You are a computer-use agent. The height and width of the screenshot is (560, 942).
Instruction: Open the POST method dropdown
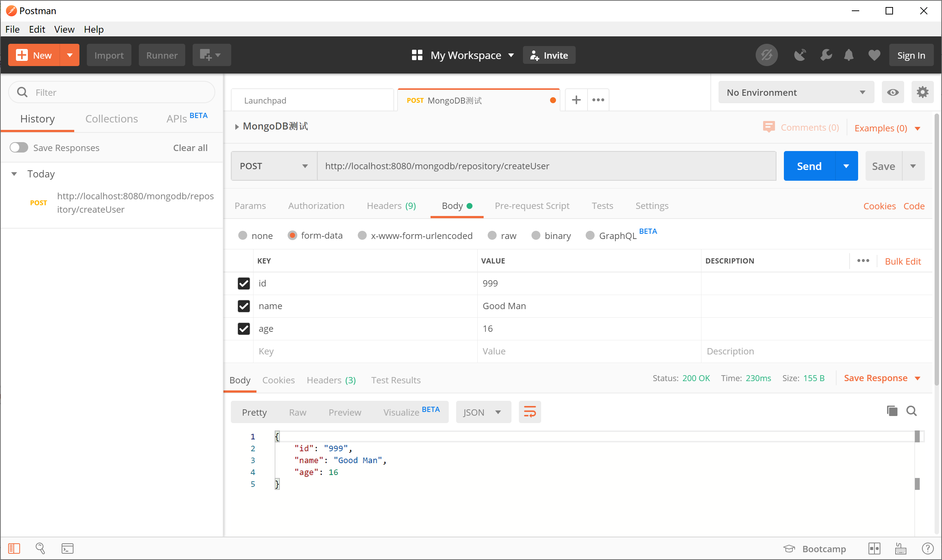tap(274, 166)
